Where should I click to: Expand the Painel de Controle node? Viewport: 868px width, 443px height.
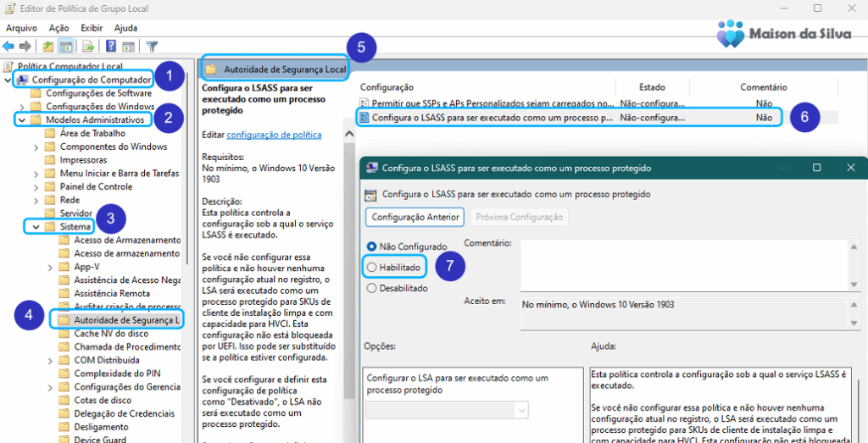36,186
